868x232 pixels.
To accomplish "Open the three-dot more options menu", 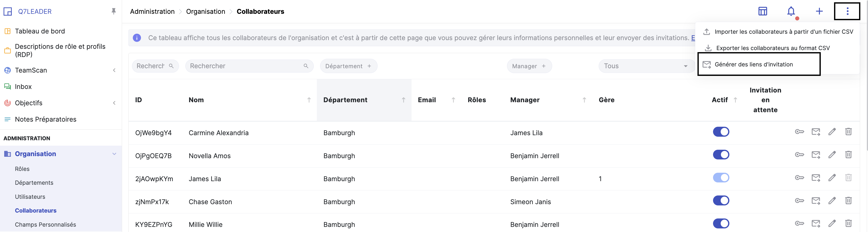I will (847, 11).
